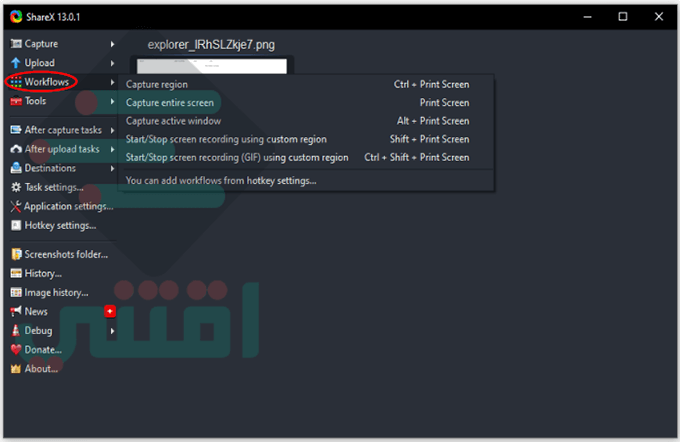Expand the Tools submenu arrow
Image resolution: width=680 pixels, height=442 pixels.
(x=112, y=101)
